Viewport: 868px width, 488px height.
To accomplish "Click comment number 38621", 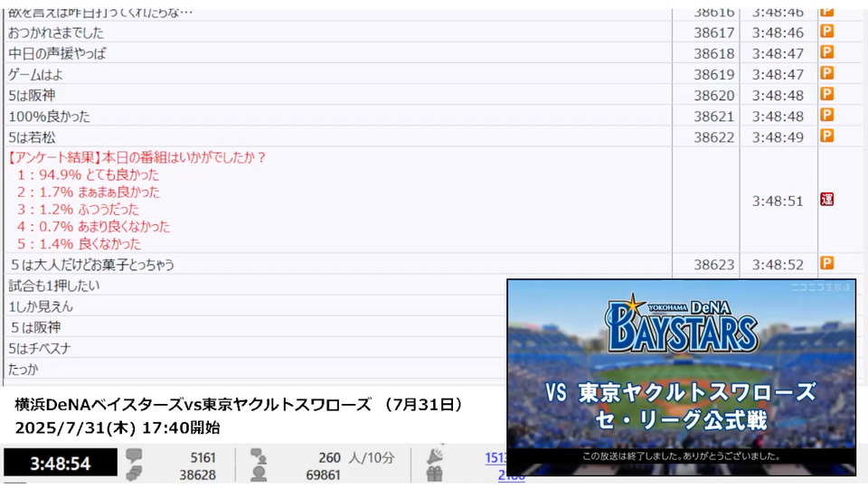I will tap(713, 117).
